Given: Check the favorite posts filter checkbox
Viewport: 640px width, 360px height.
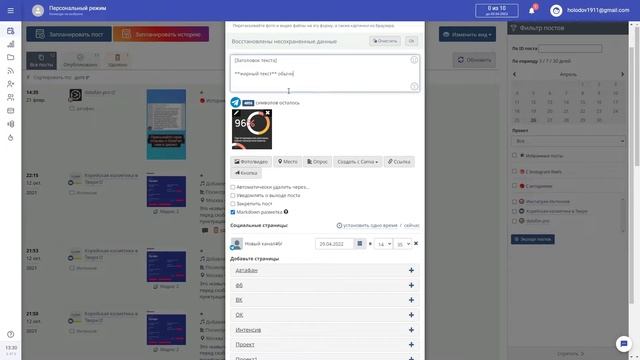Looking at the screenshot, I should click(x=514, y=156).
